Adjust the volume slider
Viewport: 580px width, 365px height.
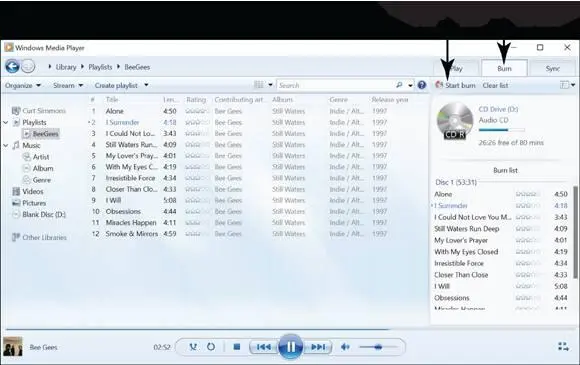[378, 347]
